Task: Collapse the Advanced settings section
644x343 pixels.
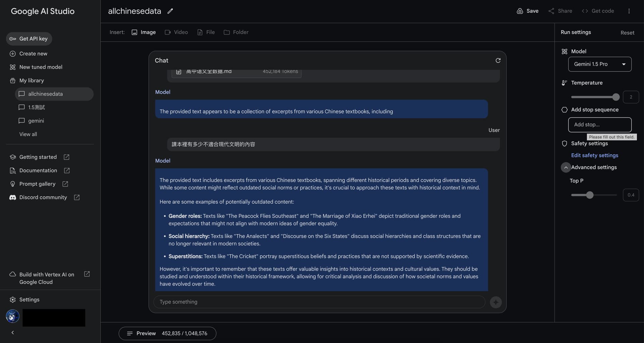Action: coord(566,167)
